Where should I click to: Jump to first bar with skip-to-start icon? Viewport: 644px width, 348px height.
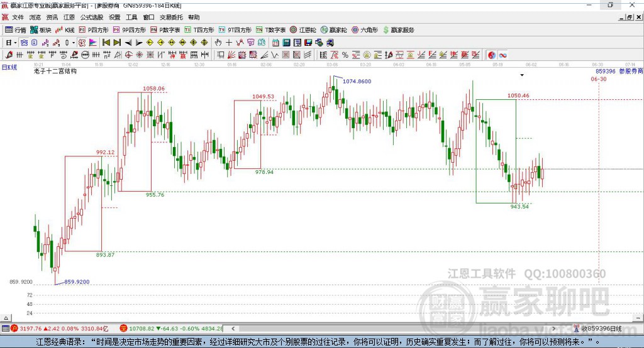tap(106, 43)
